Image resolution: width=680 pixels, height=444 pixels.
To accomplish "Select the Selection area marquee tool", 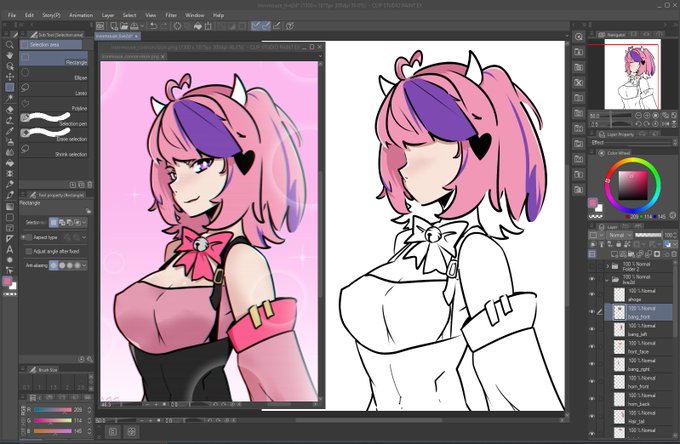I will click(x=9, y=87).
